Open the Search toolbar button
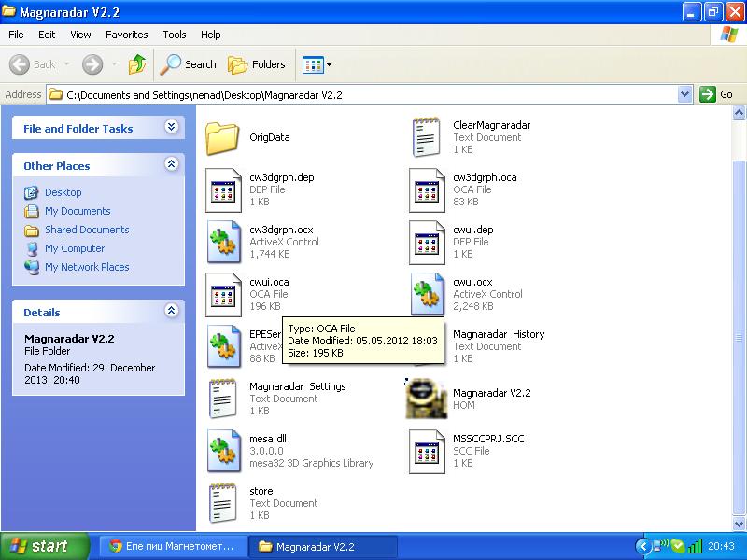The width and height of the screenshot is (747, 560). click(x=188, y=64)
